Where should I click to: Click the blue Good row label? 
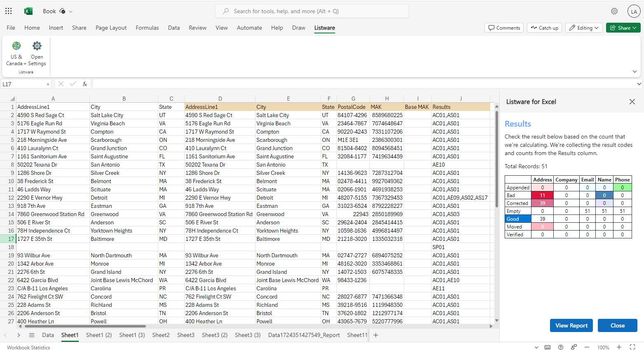(x=518, y=219)
